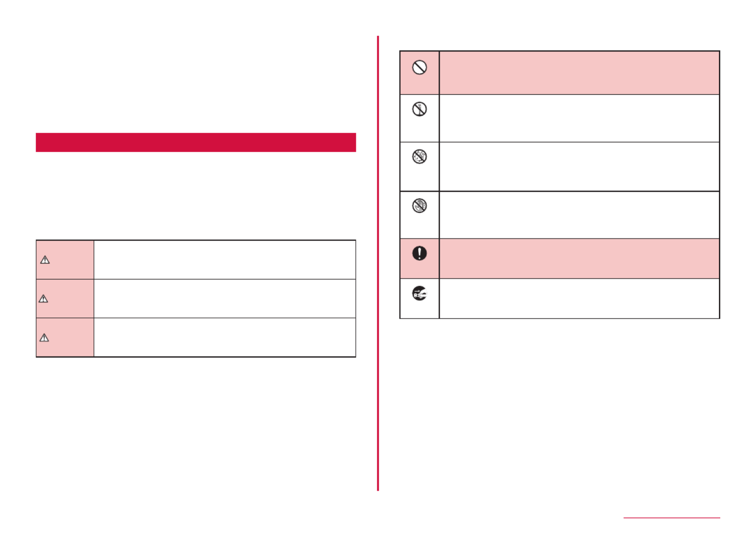
Task: Click the bottom warning triangle icon
Action: 44,338
